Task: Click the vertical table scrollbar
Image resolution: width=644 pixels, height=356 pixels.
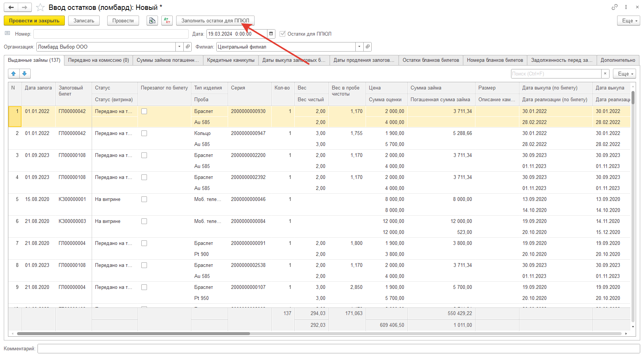Action: pos(633,97)
